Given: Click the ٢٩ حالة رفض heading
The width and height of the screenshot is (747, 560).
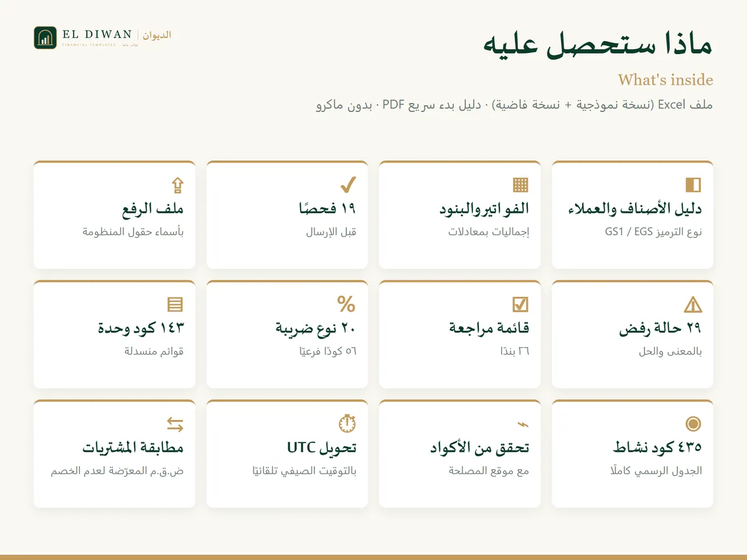Looking at the screenshot, I should tap(660, 329).
